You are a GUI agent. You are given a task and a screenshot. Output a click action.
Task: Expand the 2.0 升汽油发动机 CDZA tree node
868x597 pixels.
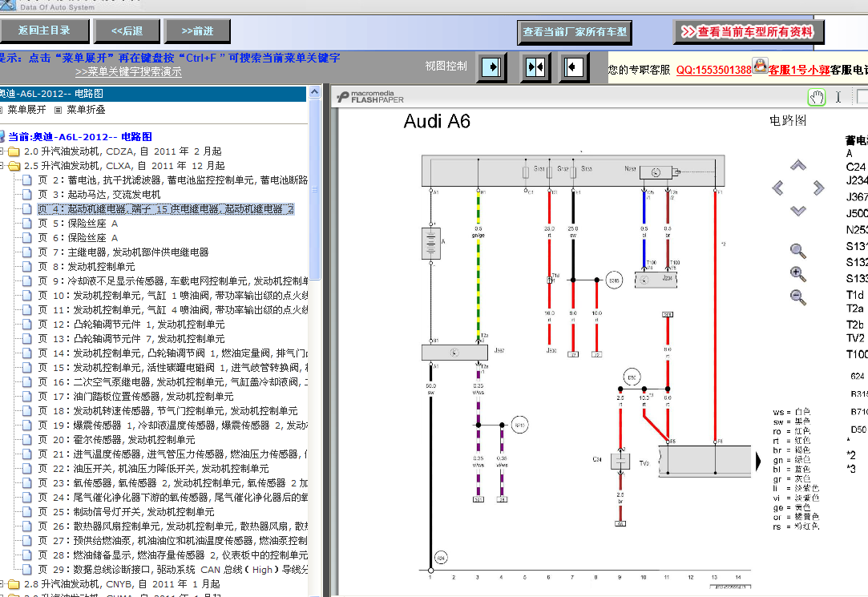coord(2,151)
